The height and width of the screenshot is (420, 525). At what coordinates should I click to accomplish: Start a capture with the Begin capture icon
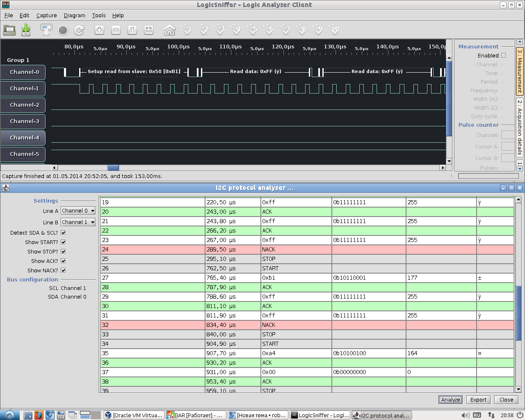point(46,30)
